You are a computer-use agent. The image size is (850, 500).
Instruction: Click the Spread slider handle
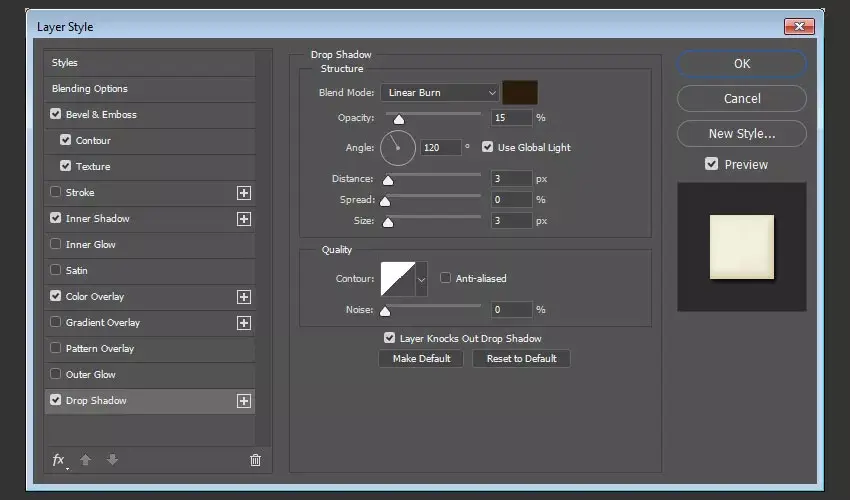[x=385, y=202]
